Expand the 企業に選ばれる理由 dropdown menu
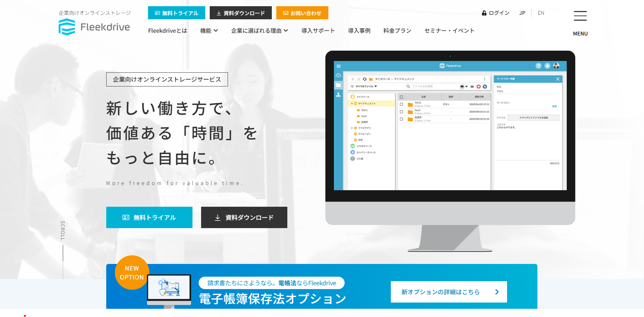Image resolution: width=644 pixels, height=317 pixels. [x=259, y=31]
